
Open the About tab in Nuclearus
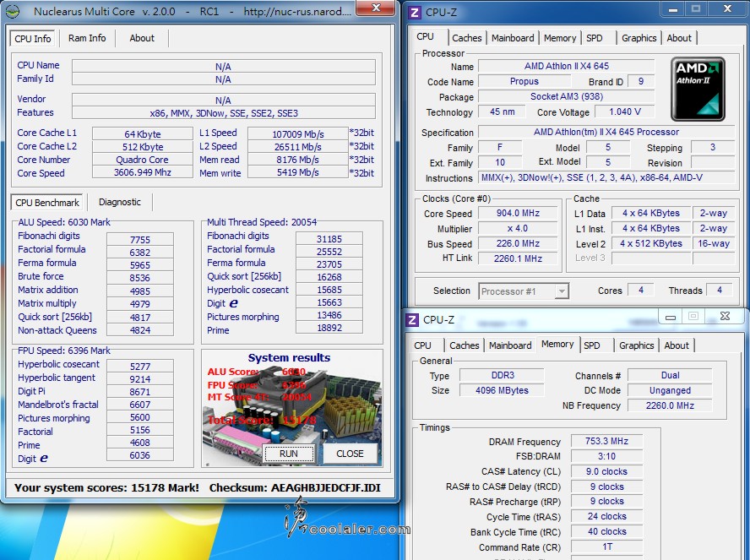pos(142,38)
